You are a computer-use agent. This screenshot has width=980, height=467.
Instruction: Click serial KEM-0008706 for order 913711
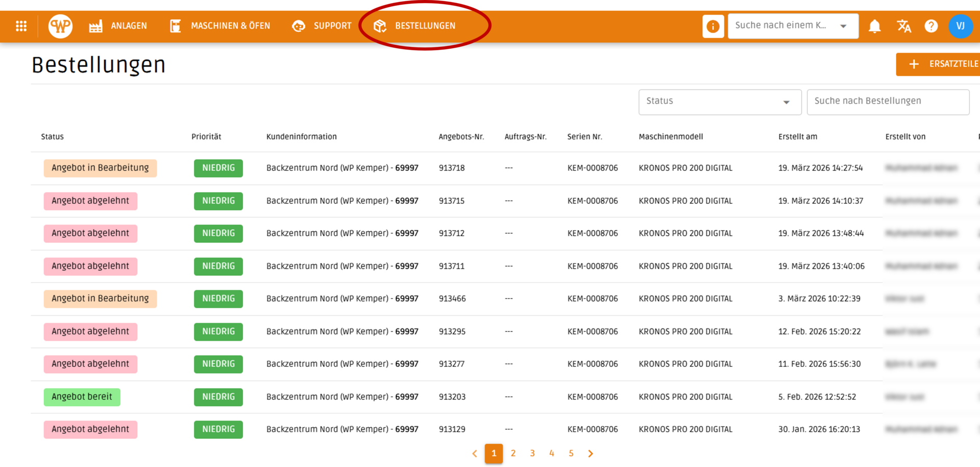(x=593, y=266)
